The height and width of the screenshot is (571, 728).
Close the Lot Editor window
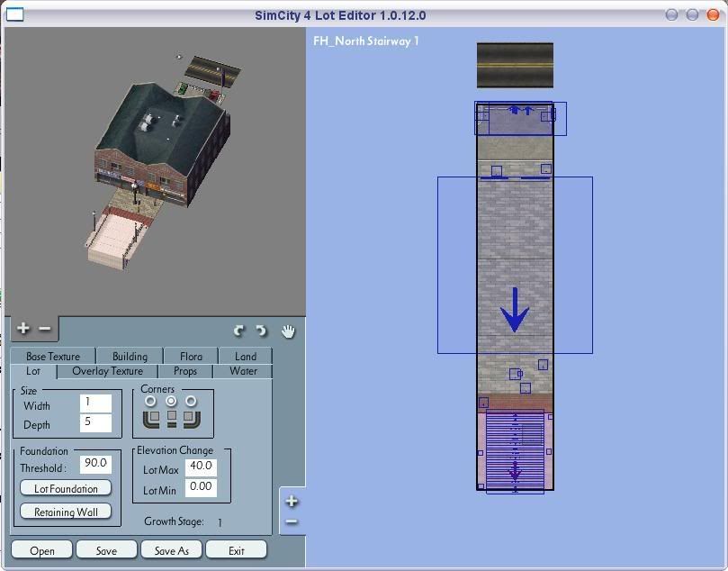pos(713,15)
